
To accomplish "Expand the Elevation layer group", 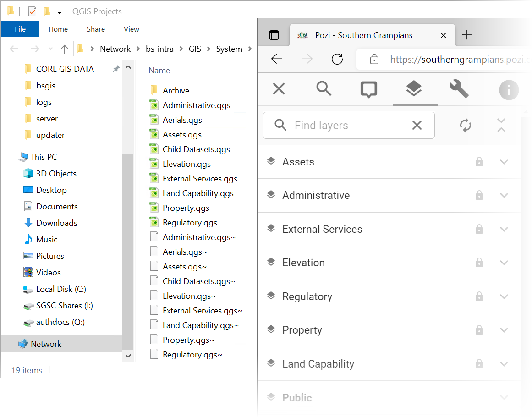I will [x=504, y=263].
